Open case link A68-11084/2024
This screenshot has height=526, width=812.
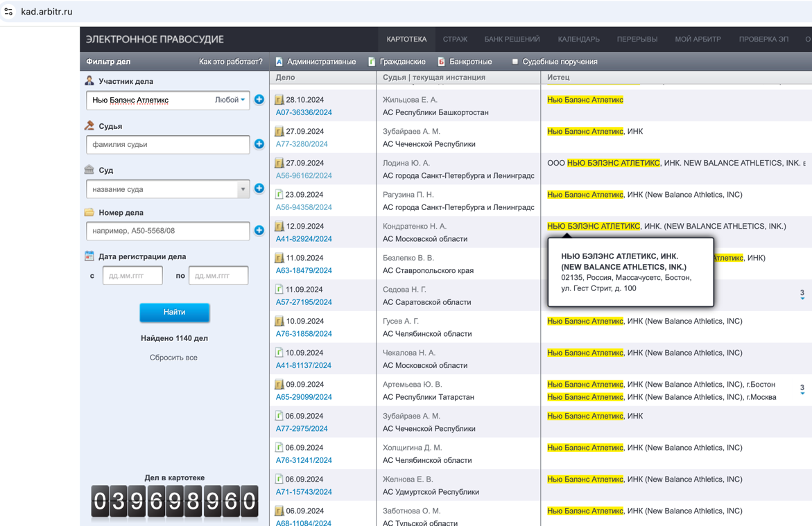tap(304, 523)
